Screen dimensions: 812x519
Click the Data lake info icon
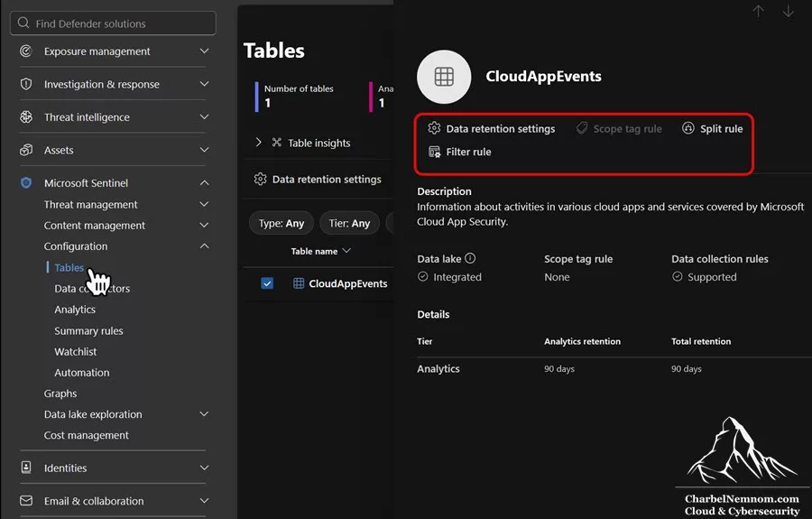470,258
